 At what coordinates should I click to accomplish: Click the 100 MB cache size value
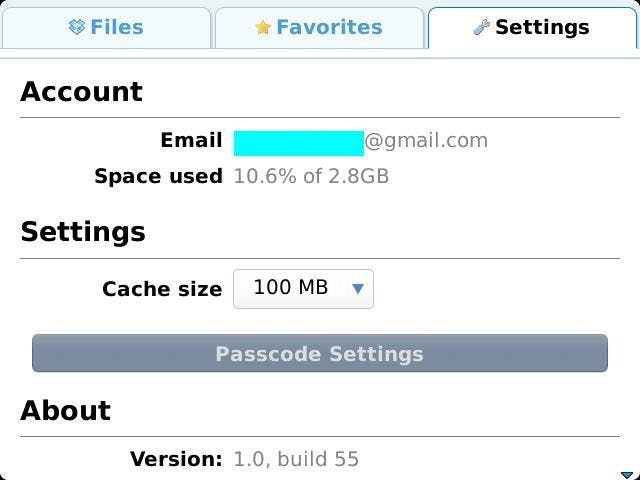[291, 288]
